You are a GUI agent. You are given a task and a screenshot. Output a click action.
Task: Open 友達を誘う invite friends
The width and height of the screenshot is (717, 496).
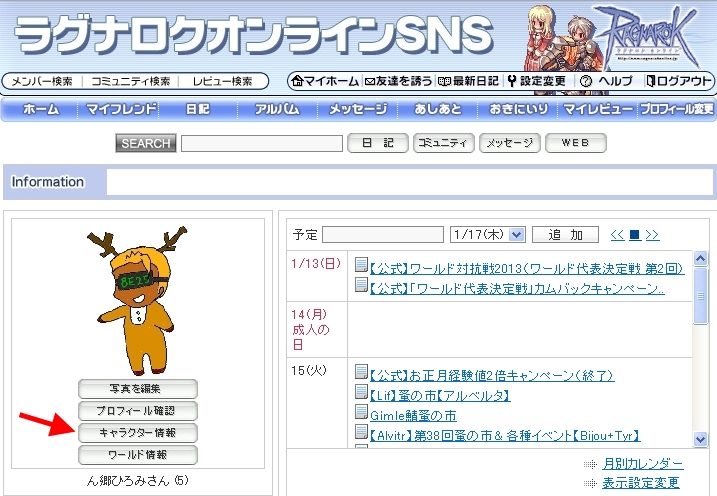pos(404,81)
